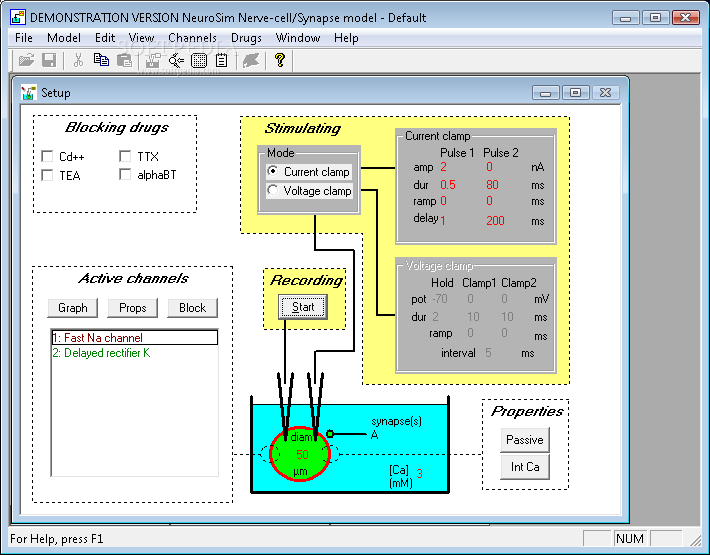The height and width of the screenshot is (555, 710).
Task: Minimize the Setup child window
Action: [546, 93]
